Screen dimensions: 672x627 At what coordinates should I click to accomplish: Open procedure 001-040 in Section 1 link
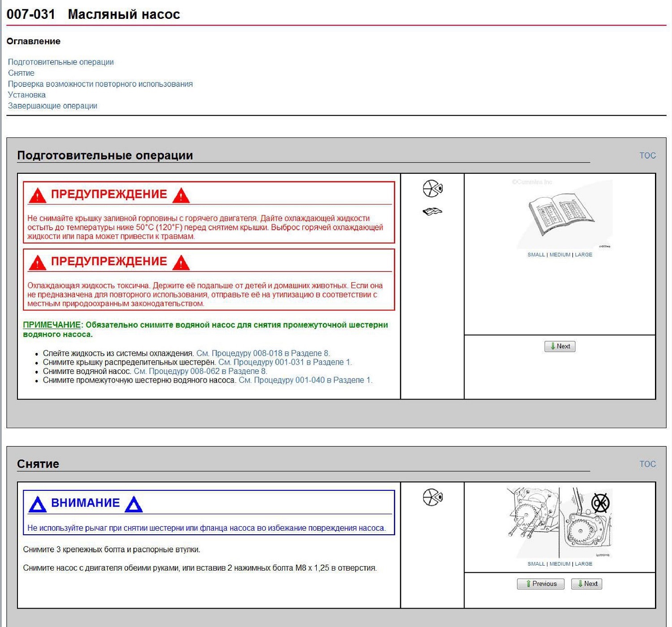click(x=306, y=380)
